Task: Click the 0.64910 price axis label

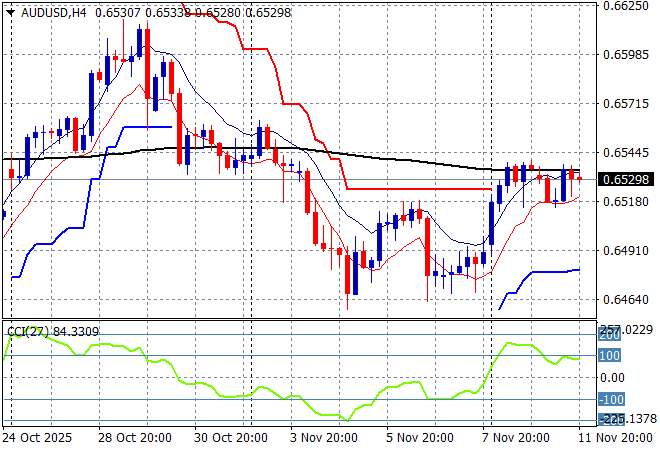Action: click(626, 251)
